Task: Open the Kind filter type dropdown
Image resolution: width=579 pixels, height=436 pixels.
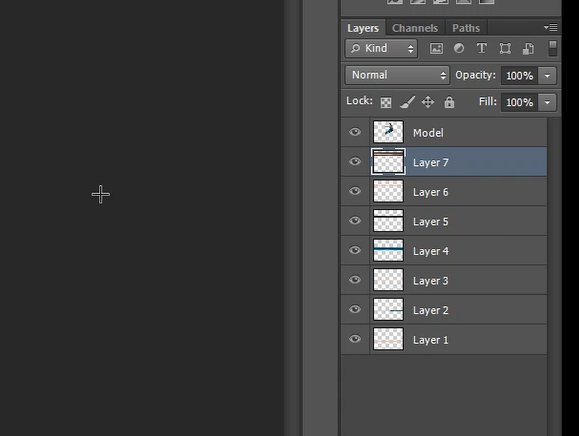Action: (381, 48)
